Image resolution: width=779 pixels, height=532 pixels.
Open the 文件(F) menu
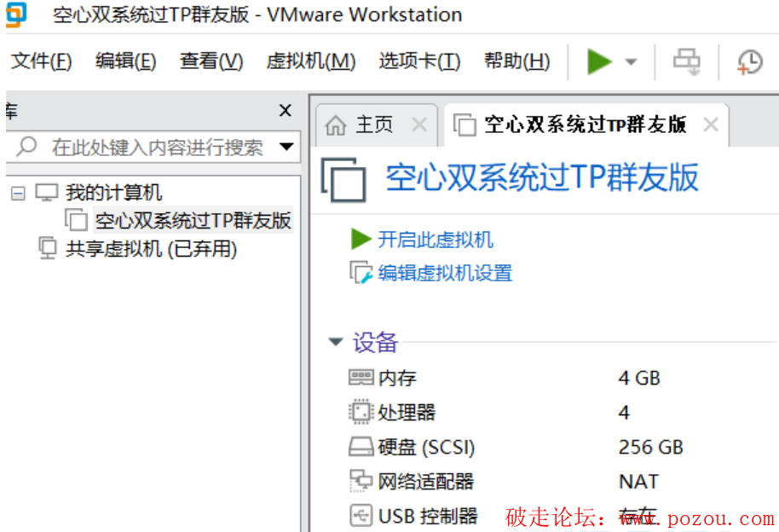tap(42, 61)
